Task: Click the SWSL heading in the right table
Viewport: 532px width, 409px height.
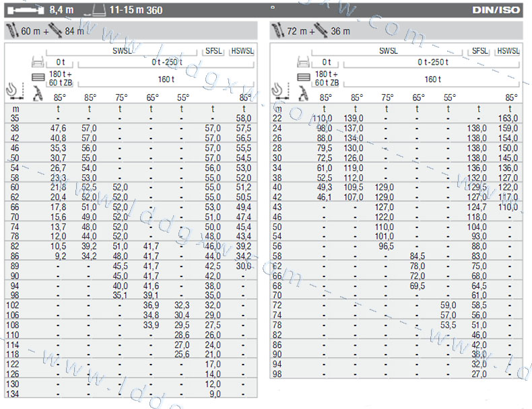Action: coord(388,51)
